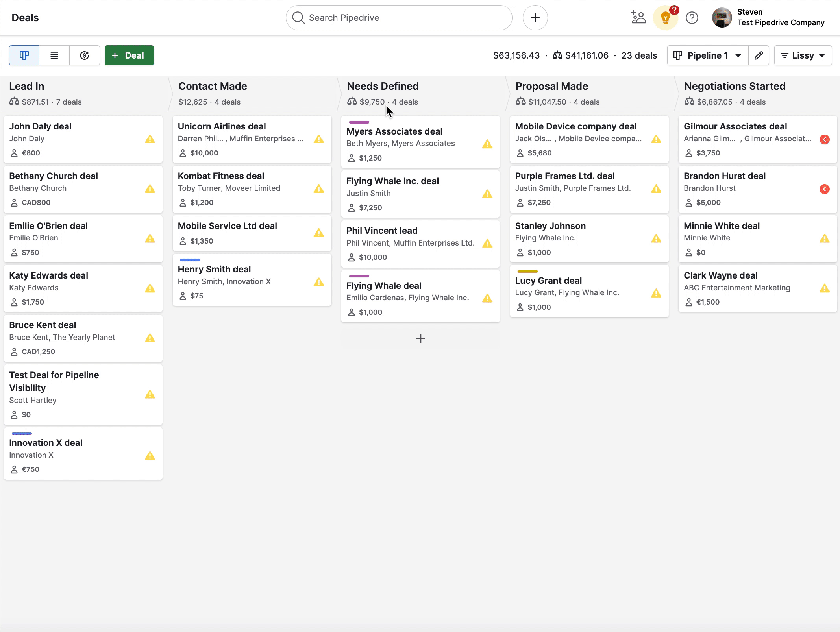Open the Clark Wayne deal title
The width and height of the screenshot is (840, 632).
point(720,275)
